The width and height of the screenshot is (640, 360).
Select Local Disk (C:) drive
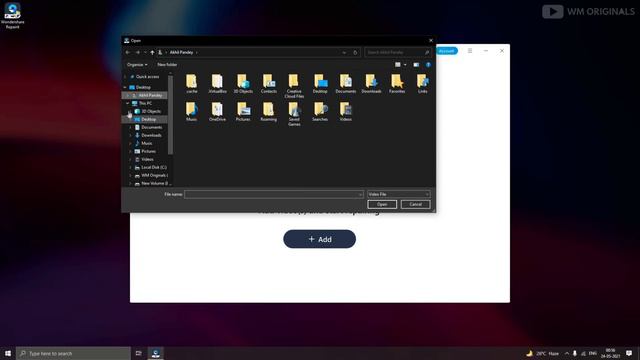tap(154, 167)
